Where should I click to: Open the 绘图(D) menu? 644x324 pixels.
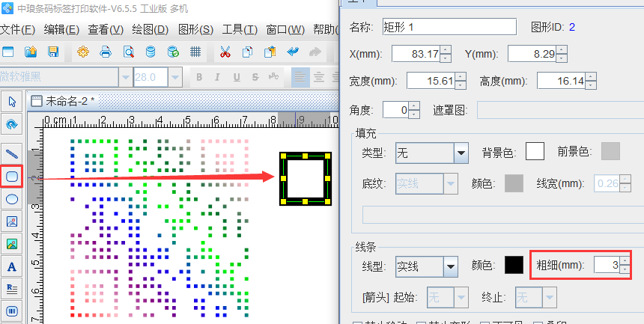tap(150, 30)
